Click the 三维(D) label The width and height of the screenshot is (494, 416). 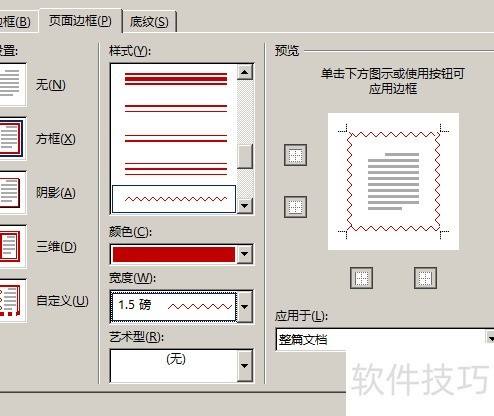coord(56,247)
